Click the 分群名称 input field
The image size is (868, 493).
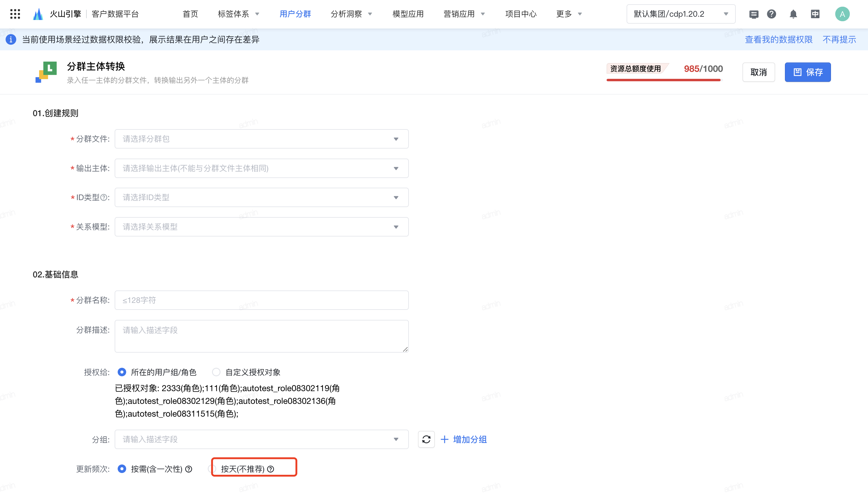(x=261, y=300)
